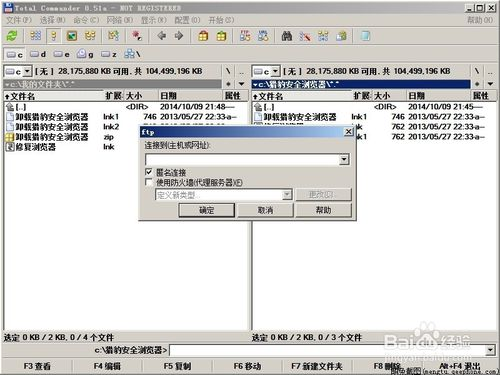This screenshot has width=500, height=375.
Task: Expand the right panel drive c dropdown
Action: pos(275,71)
